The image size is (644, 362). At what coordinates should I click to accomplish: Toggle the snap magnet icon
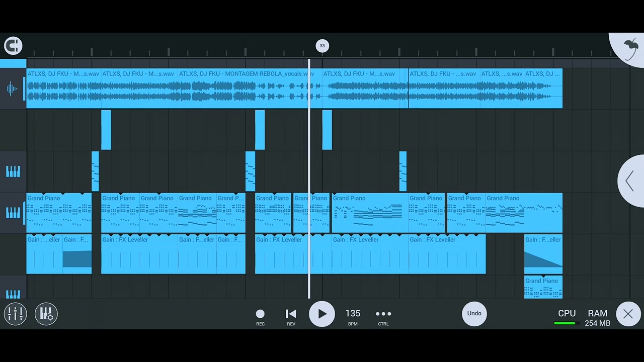(13, 46)
